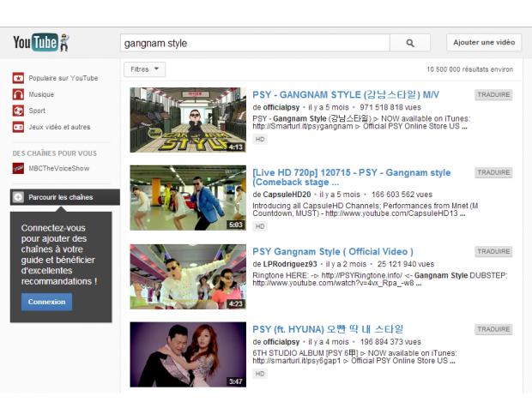Click the 971 518 818 vues count
The height and width of the screenshot is (420, 532).
(x=390, y=107)
